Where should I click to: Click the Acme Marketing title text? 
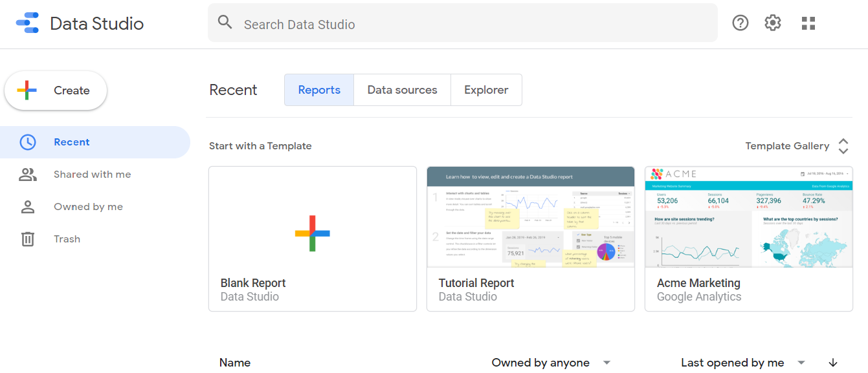point(698,283)
